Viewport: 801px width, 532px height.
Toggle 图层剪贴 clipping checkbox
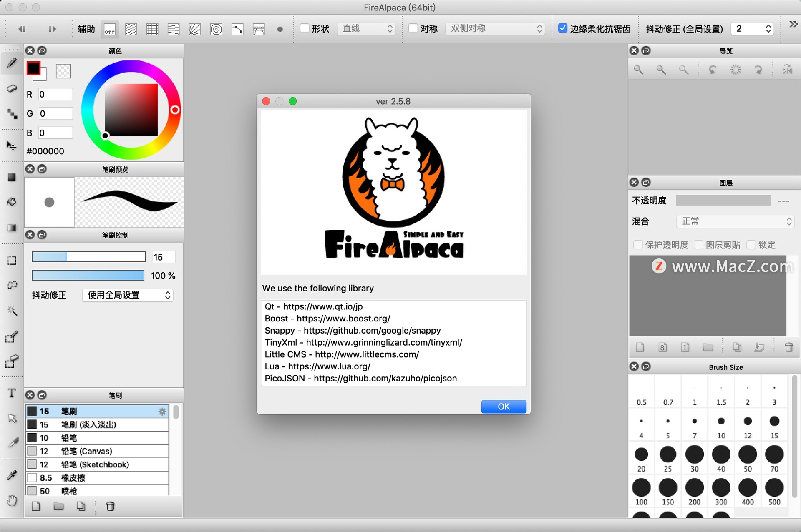[x=698, y=245]
